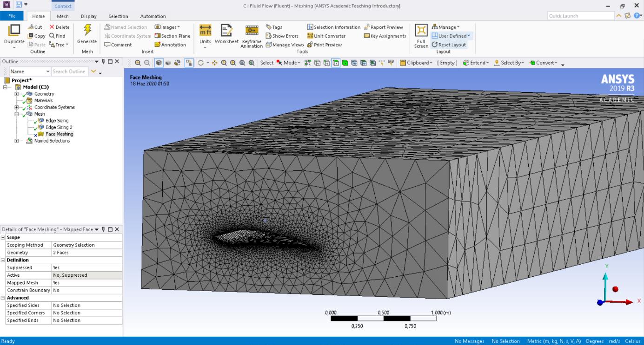Open Manage Views panel
Viewport: 644px width, 345px height.
point(285,45)
